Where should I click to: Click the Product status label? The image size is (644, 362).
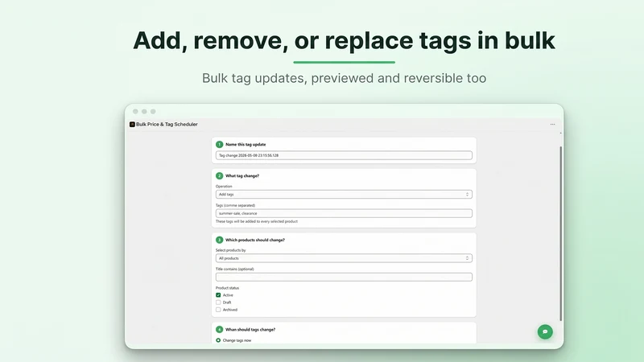(x=227, y=288)
